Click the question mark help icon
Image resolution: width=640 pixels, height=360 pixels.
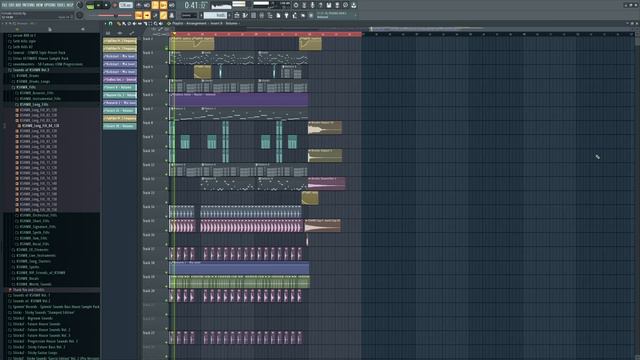pyautogui.click(x=320, y=5)
